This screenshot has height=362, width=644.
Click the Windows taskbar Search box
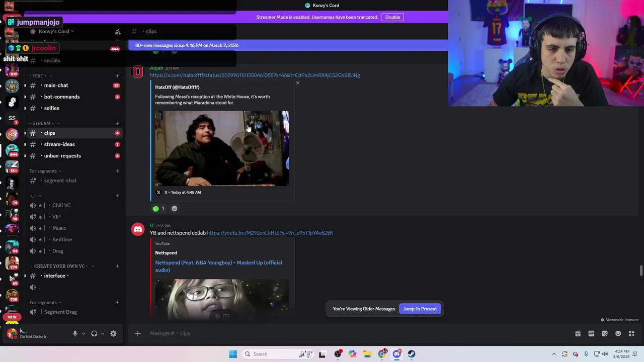(279, 354)
